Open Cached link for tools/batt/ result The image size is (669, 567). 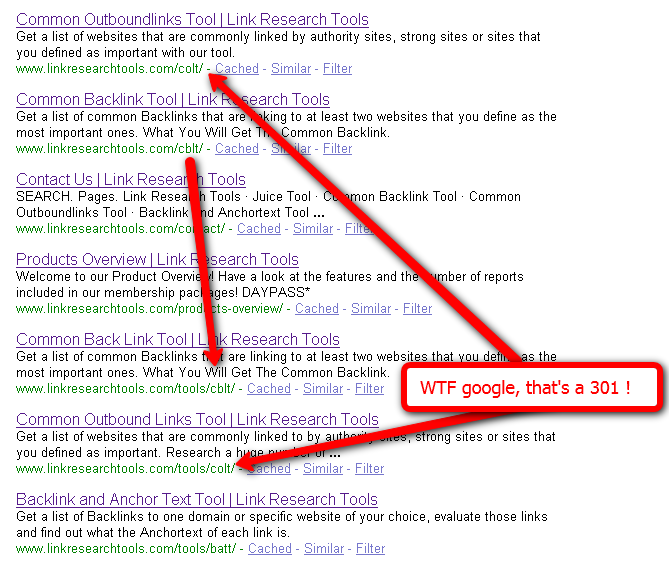[270, 548]
